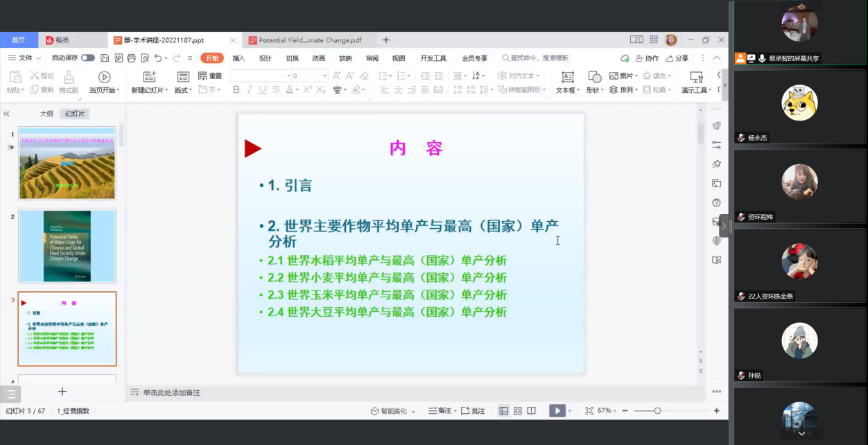Insert a text box with 文本框 icon
This screenshot has width=868, height=445.
tap(567, 77)
